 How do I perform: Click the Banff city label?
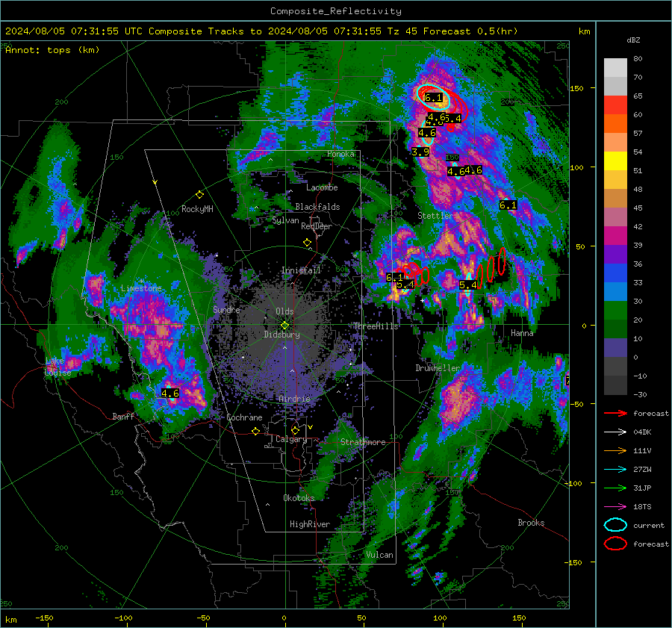coord(123,416)
